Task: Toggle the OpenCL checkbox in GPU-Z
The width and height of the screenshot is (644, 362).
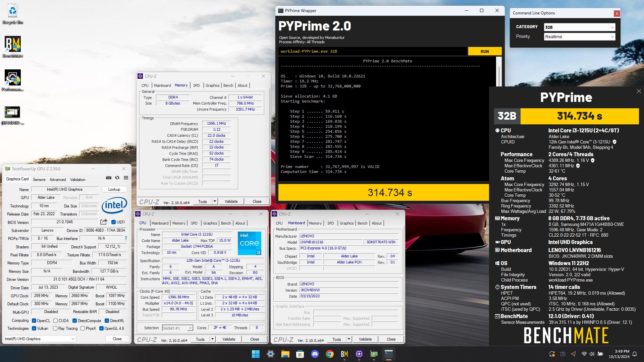Action: click(34, 321)
